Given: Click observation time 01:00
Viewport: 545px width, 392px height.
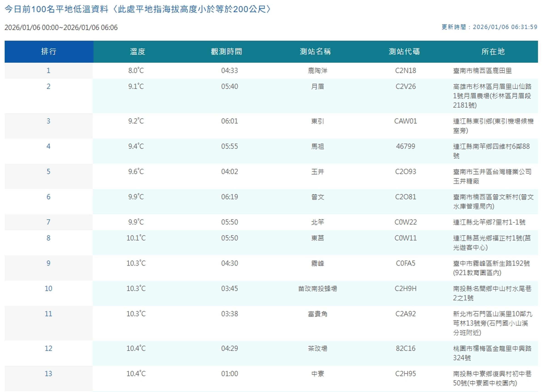Looking at the screenshot, I should coord(230,374).
